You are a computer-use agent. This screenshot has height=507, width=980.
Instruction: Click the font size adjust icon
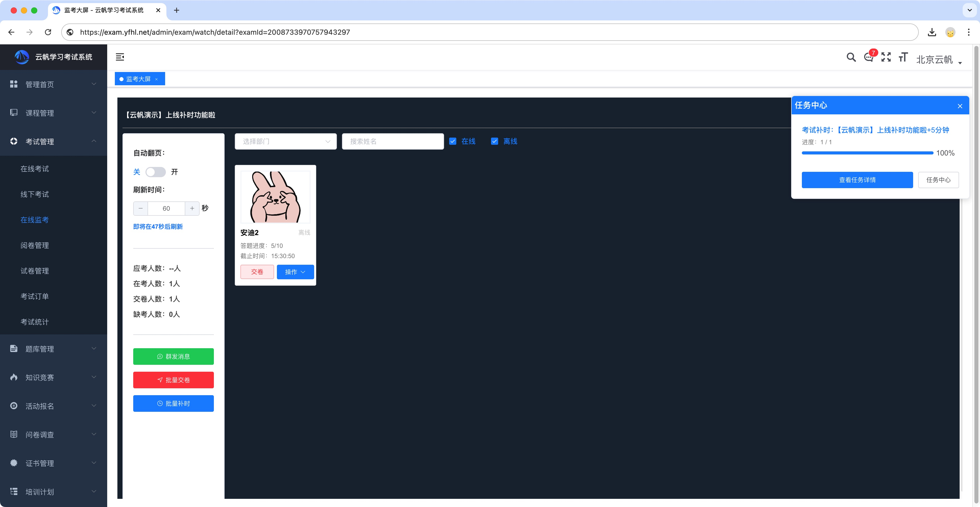(903, 57)
